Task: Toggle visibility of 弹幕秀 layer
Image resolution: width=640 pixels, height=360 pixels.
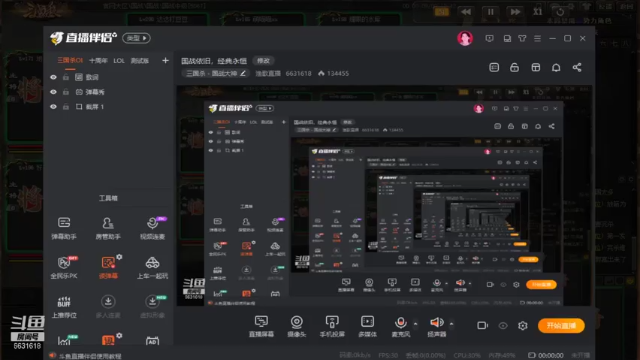Action: (x=53, y=92)
